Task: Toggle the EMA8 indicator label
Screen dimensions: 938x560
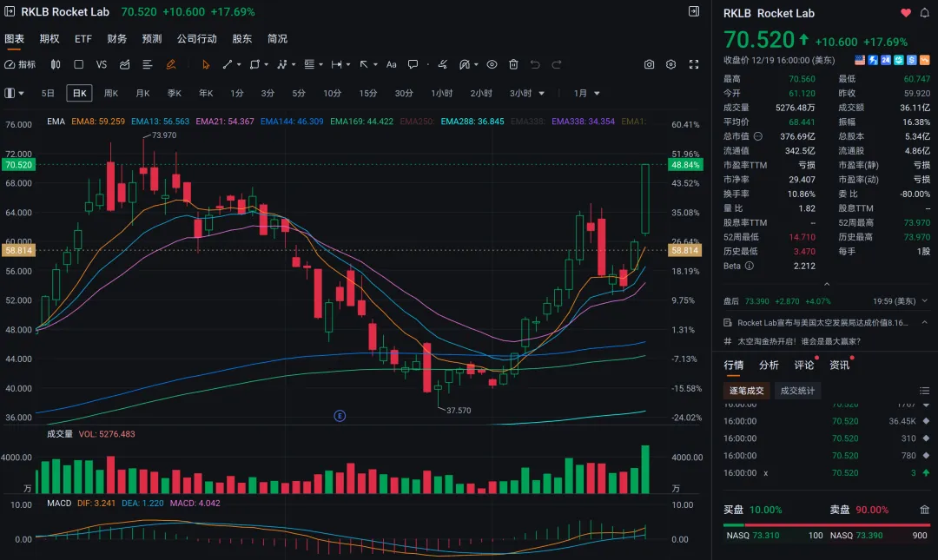Action: [x=98, y=122]
